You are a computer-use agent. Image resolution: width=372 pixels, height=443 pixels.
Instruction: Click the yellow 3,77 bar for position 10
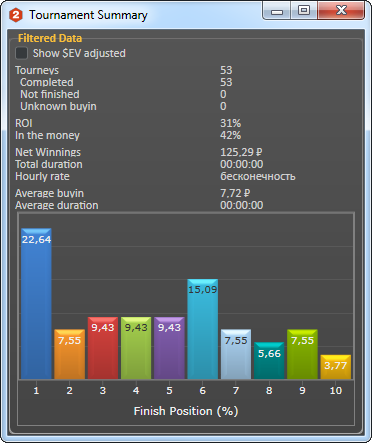pyautogui.click(x=336, y=367)
